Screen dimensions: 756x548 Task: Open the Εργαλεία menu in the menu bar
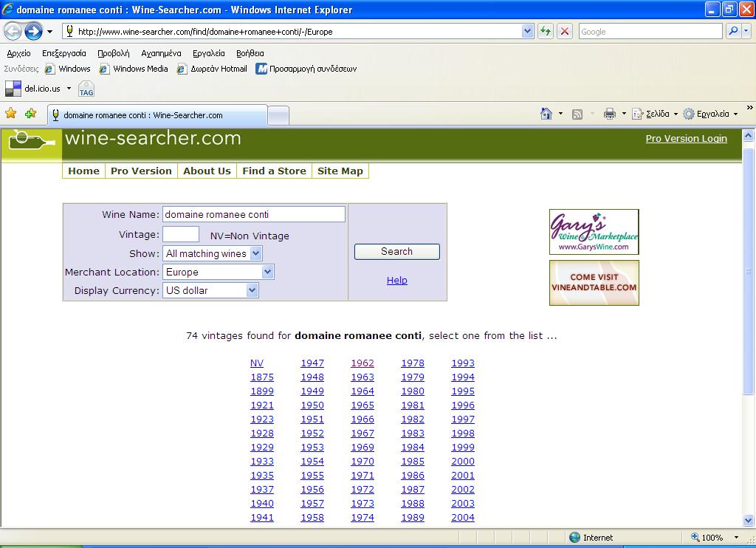coord(209,53)
